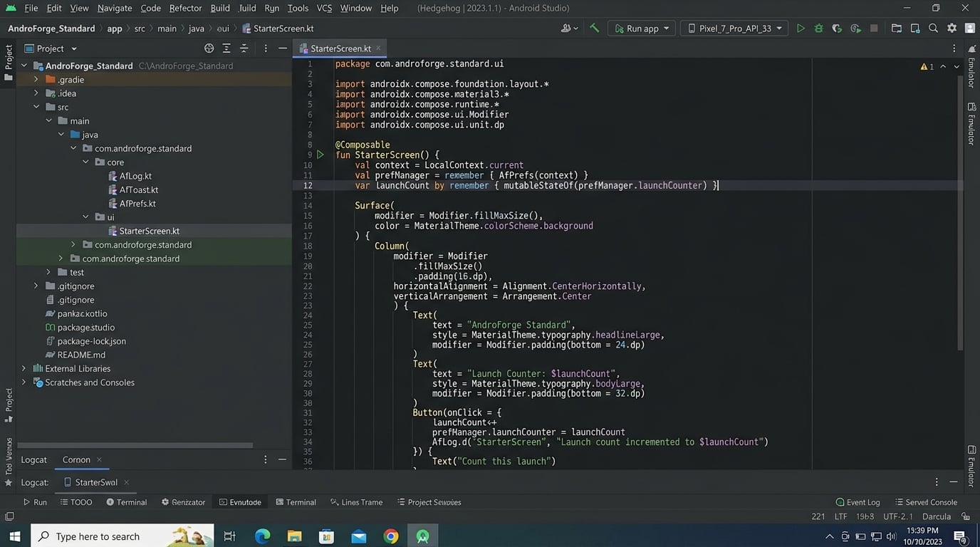Click the run gutter icon beside StarterScreen function
The image size is (980, 547).
coord(320,155)
